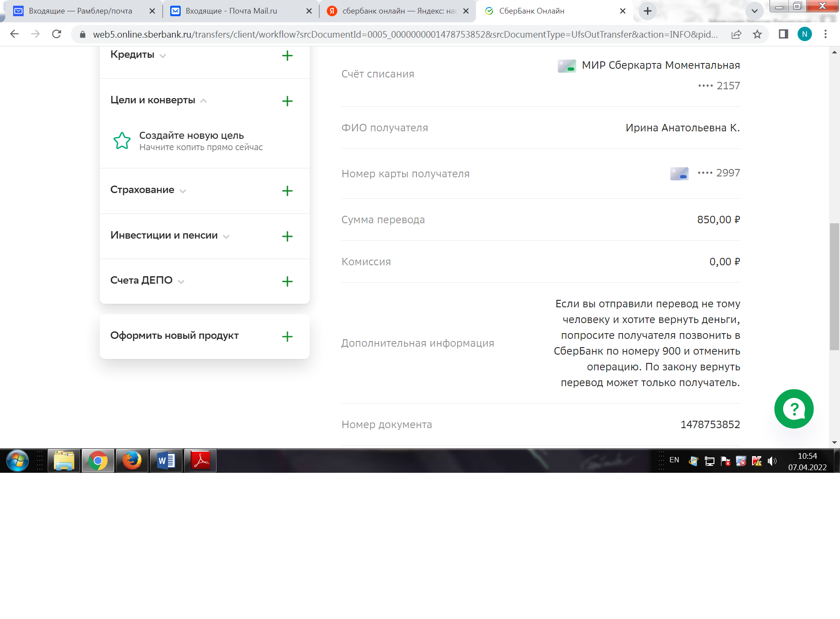Viewport: 840px width, 619px height.
Task: Click the scrollbar up arrow
Action: [834, 52]
